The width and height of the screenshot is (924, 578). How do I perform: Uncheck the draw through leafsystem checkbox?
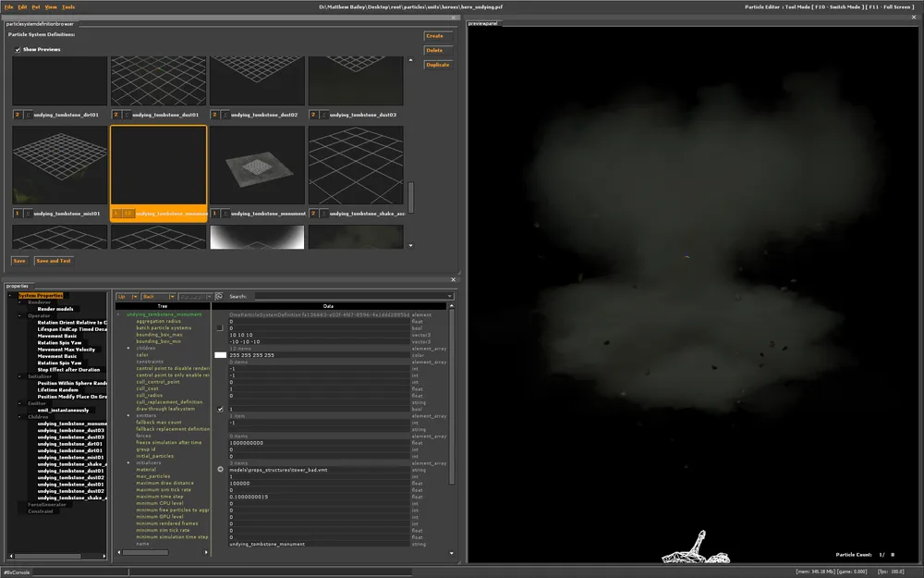(219, 409)
